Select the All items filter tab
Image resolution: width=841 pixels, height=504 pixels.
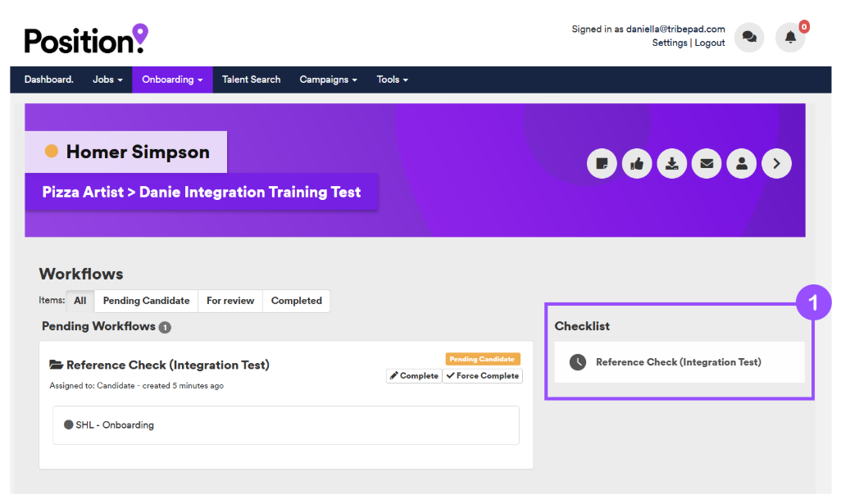point(80,301)
